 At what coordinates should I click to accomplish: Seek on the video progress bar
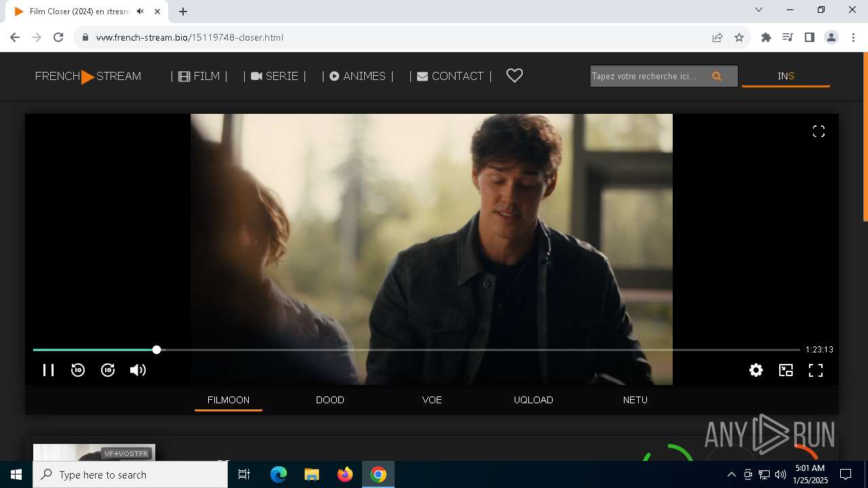pos(416,350)
